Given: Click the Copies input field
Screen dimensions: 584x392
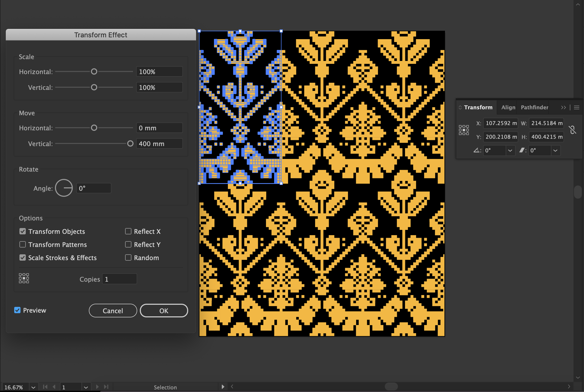Looking at the screenshot, I should click(x=120, y=279).
